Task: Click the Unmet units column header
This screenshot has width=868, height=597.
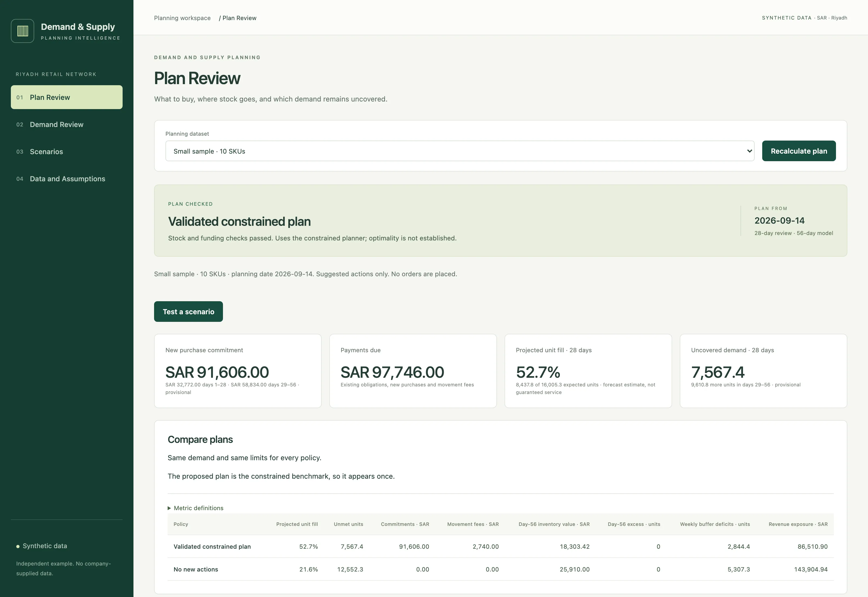Action: 348,524
